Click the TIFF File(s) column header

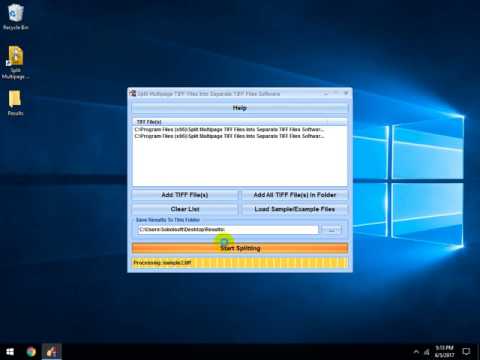click(x=240, y=122)
